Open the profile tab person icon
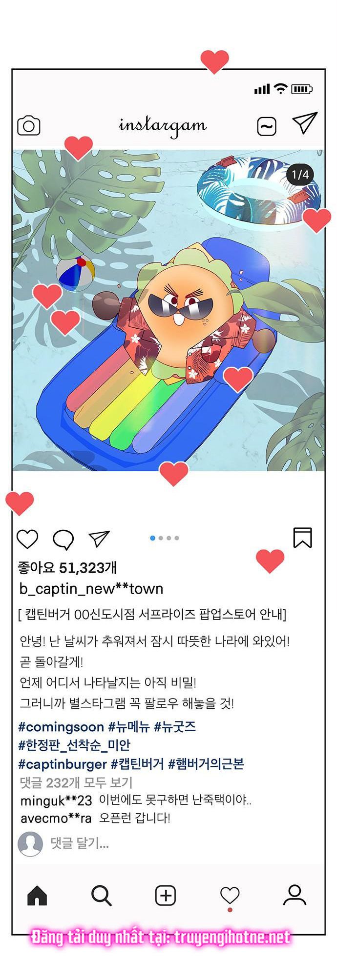This screenshot has height=980, width=337. [x=295, y=895]
